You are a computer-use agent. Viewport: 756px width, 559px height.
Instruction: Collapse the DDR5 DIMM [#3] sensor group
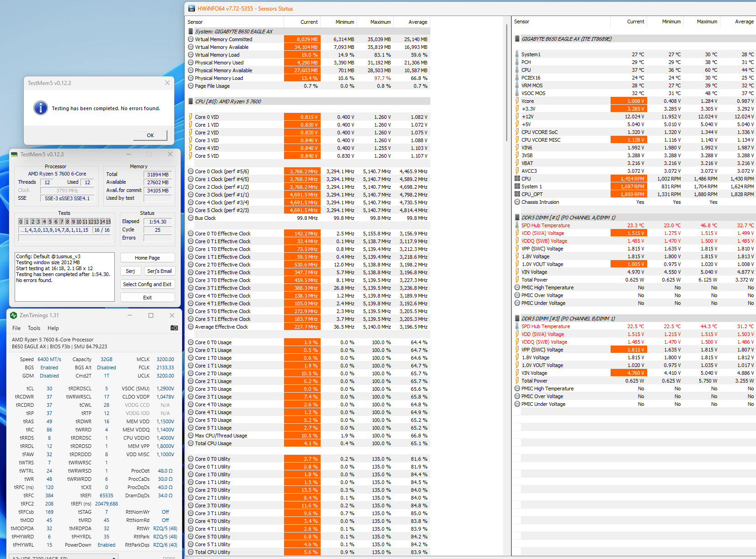coord(517,319)
